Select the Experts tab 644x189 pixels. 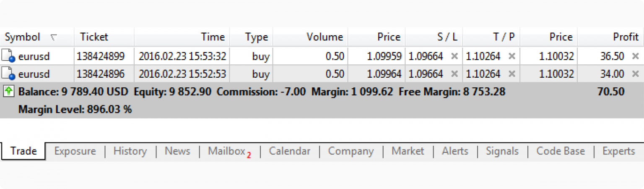[618, 151]
